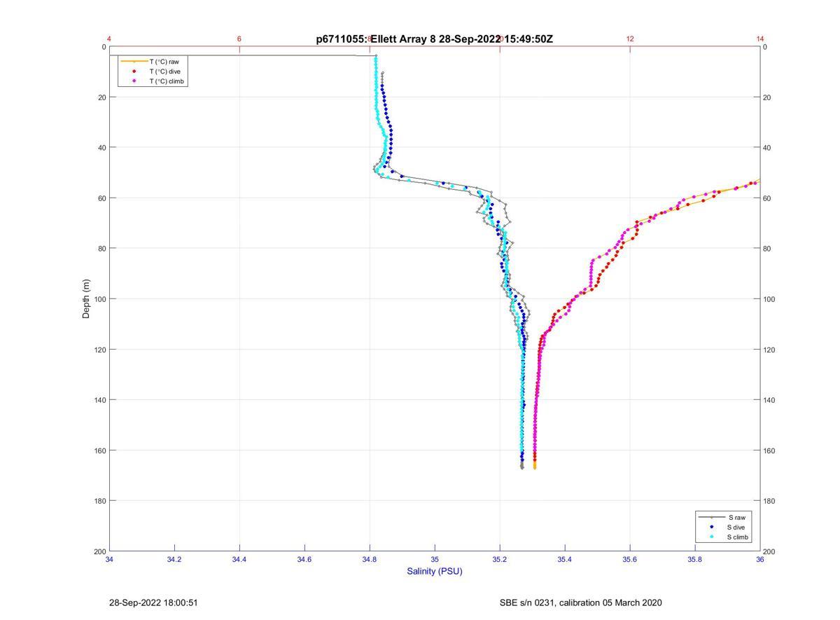Click the '20' tick on left depth axis

click(x=101, y=97)
